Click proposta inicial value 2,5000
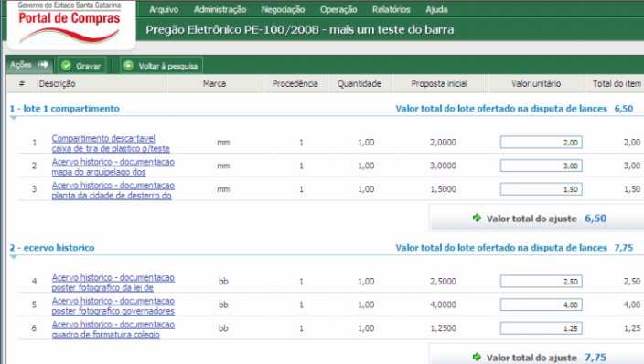This screenshot has height=364, width=644. [x=443, y=281]
